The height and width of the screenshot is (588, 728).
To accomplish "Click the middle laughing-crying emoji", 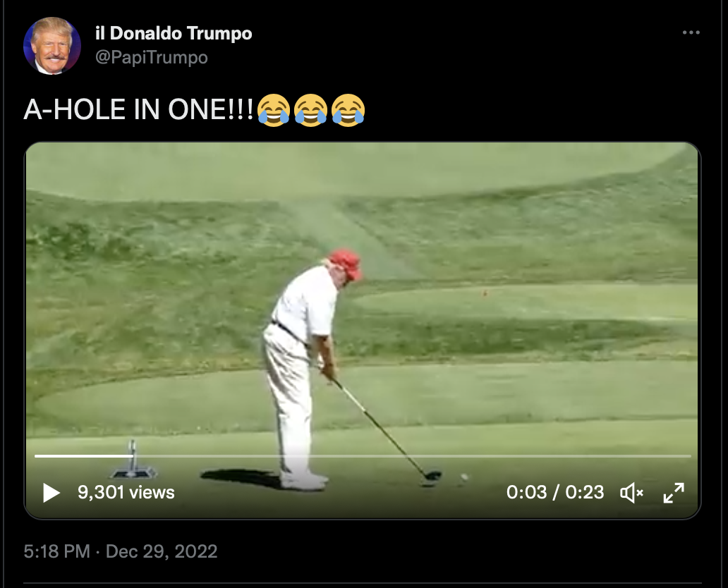I will [310, 110].
